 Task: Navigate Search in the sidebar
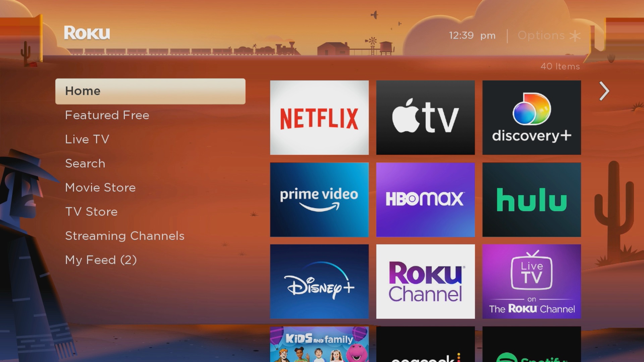(x=86, y=163)
